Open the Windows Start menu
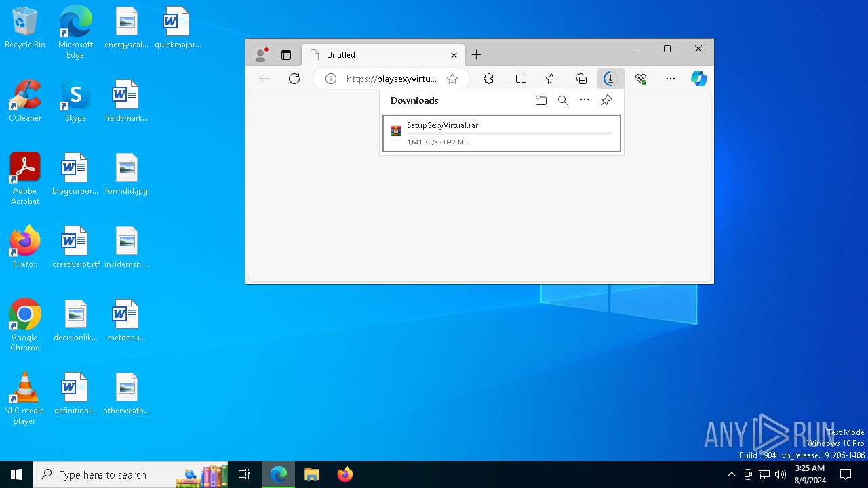Viewport: 868px width, 488px height. (16, 474)
